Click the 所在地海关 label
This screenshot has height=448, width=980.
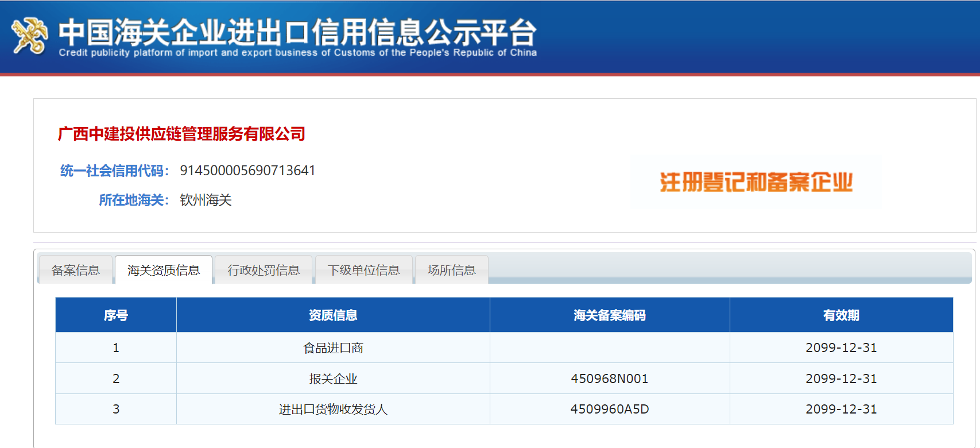pyautogui.click(x=134, y=200)
